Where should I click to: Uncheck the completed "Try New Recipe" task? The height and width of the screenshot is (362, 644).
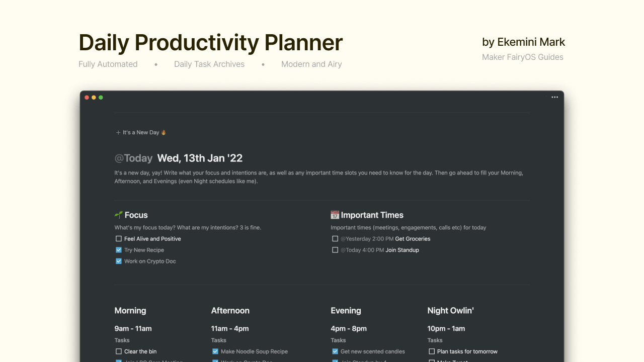pos(118,250)
